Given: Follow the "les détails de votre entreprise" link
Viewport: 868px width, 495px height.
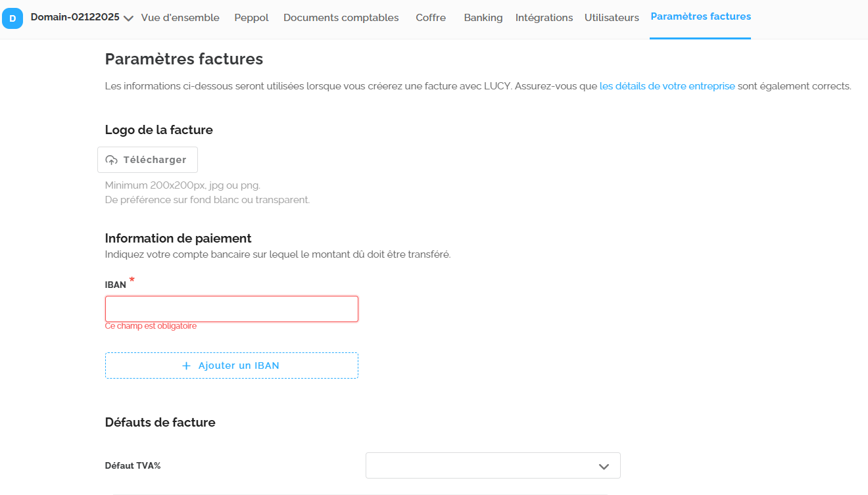Looking at the screenshot, I should (667, 86).
